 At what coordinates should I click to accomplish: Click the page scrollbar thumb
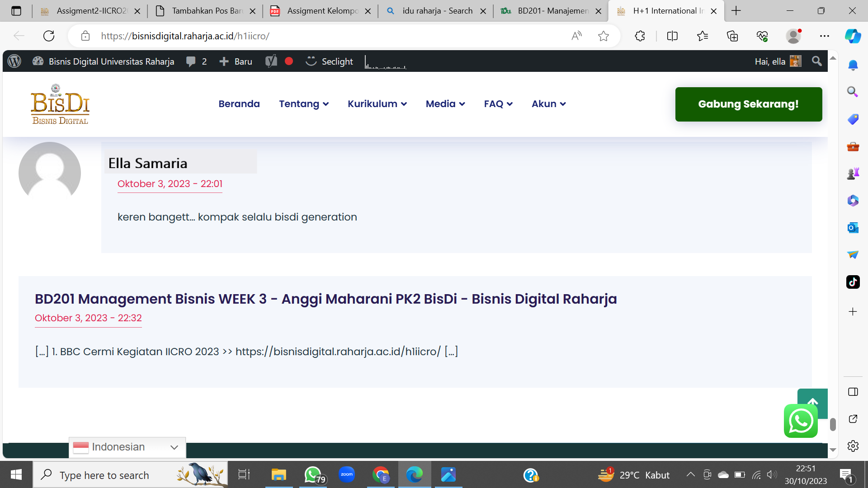coord(833,425)
